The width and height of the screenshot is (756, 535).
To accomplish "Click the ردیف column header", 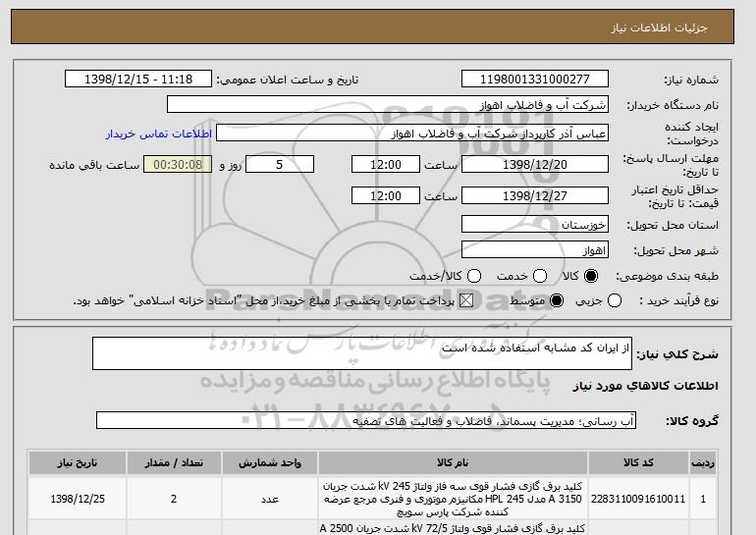I will tap(702, 462).
